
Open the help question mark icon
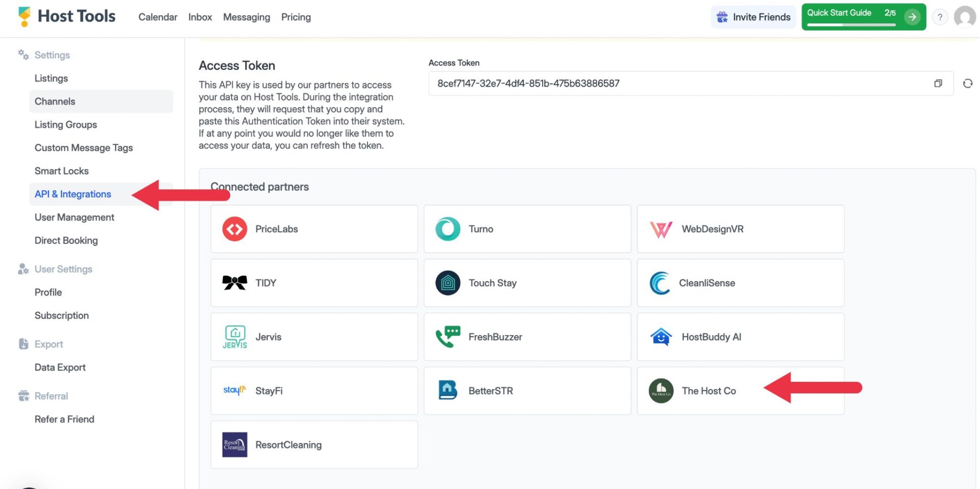click(x=940, y=17)
